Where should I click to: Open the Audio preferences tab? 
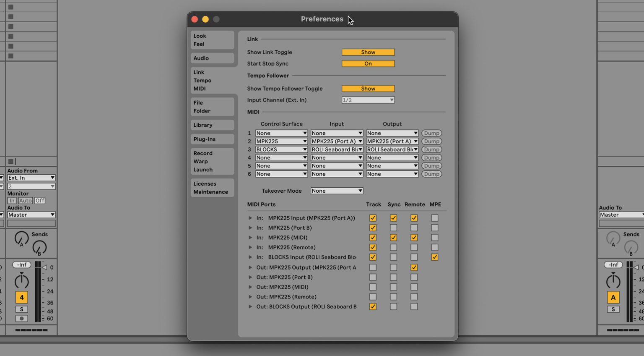[x=212, y=58]
